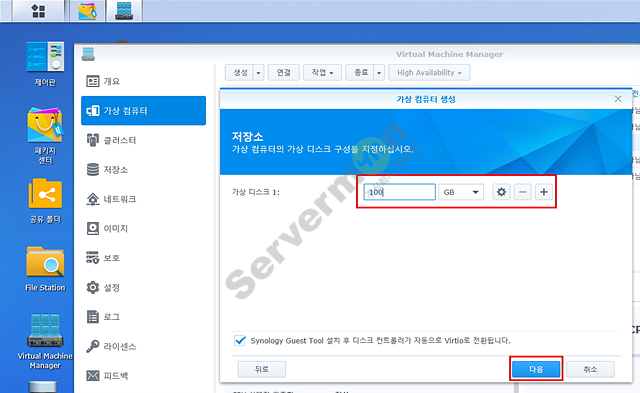The image size is (640, 393).
Task: Go to 개요 in the sidebar
Action: pyautogui.click(x=143, y=81)
